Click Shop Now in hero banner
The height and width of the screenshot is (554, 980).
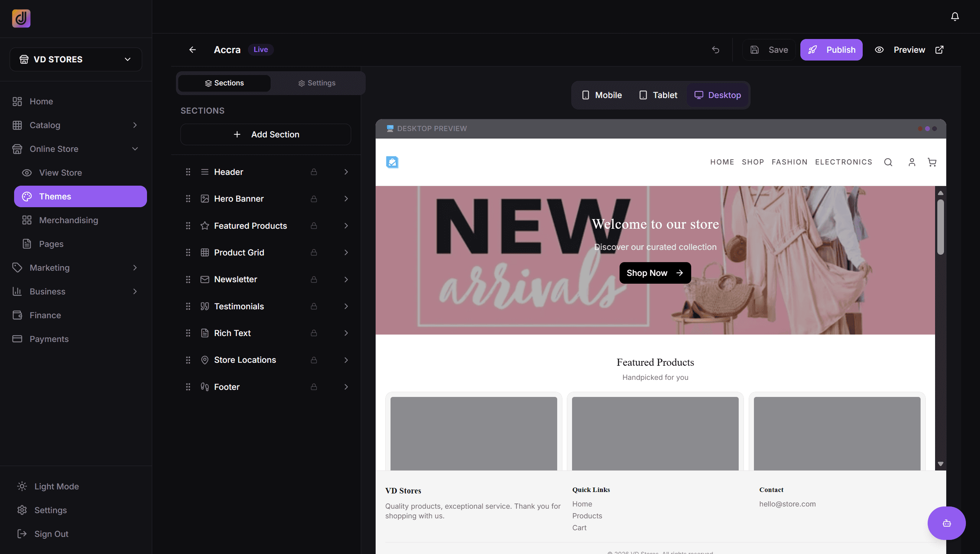pyautogui.click(x=655, y=273)
